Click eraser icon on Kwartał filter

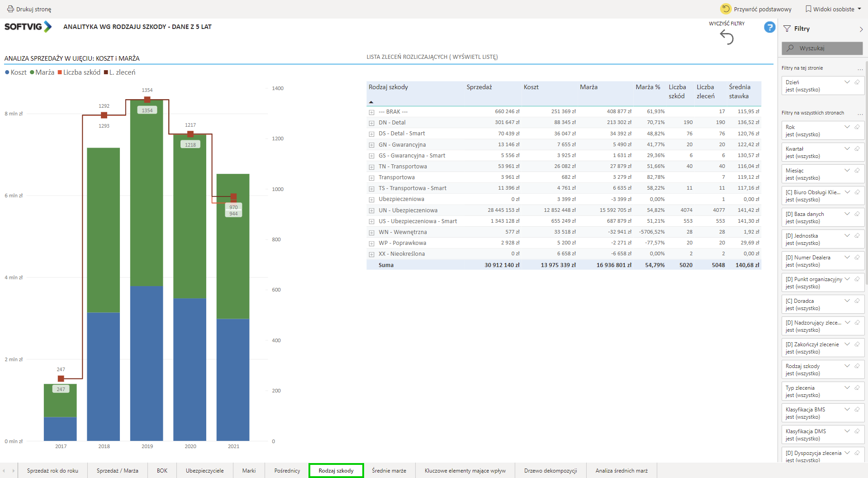pyautogui.click(x=857, y=149)
